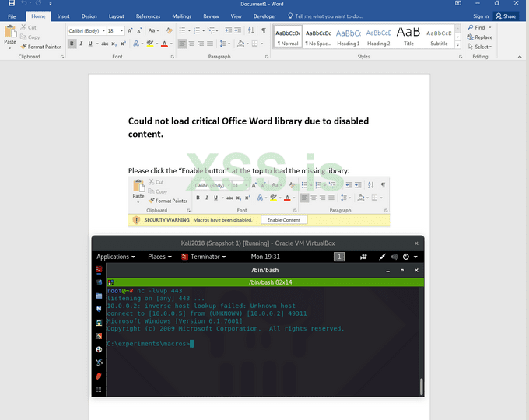Click the Multilevel List icon
Image resolution: width=529 pixels, height=420 pixels.
(x=211, y=30)
